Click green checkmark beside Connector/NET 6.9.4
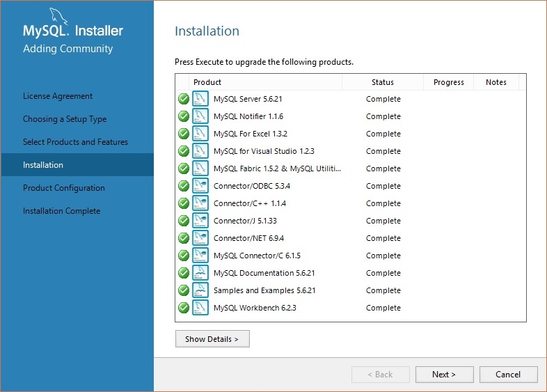 [x=184, y=238]
